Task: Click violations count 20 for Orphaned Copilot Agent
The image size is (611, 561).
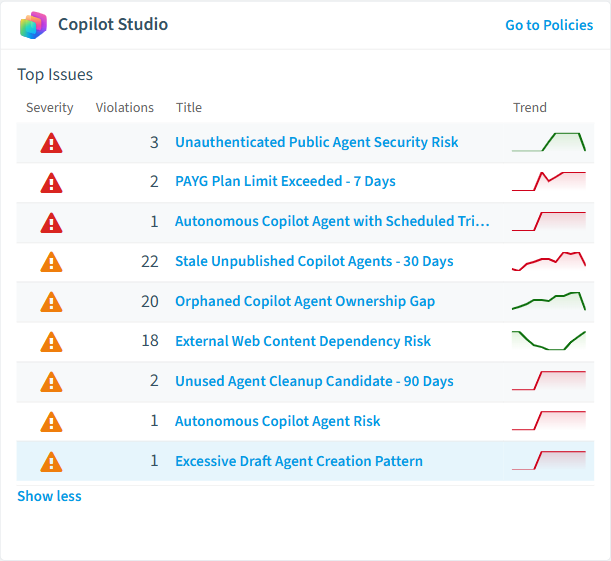Action: tap(150, 302)
